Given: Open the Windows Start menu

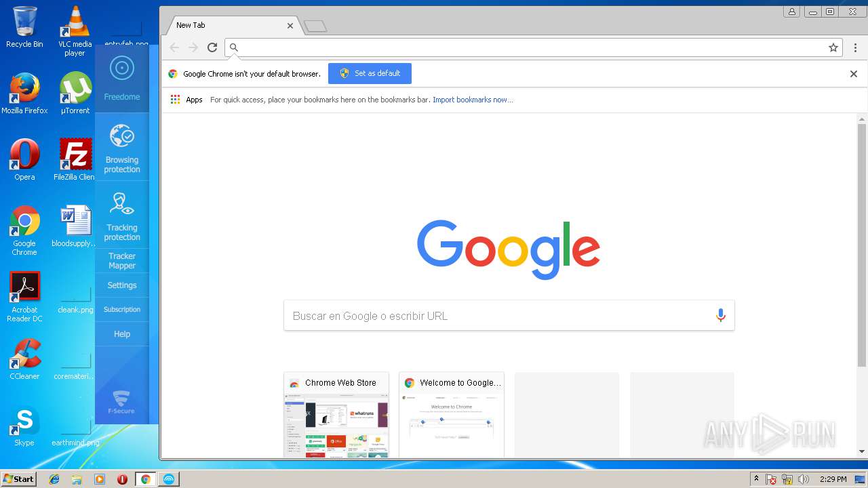Looking at the screenshot, I should [18, 479].
